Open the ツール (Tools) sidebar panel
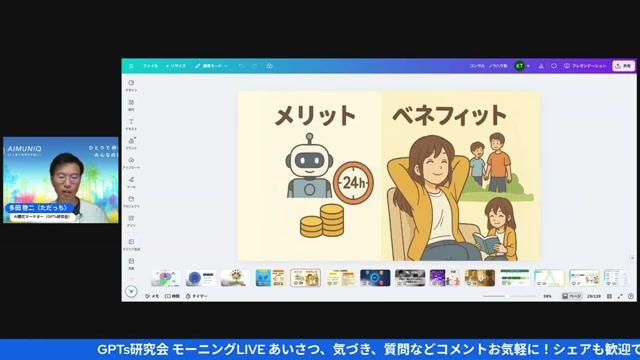 (131, 182)
